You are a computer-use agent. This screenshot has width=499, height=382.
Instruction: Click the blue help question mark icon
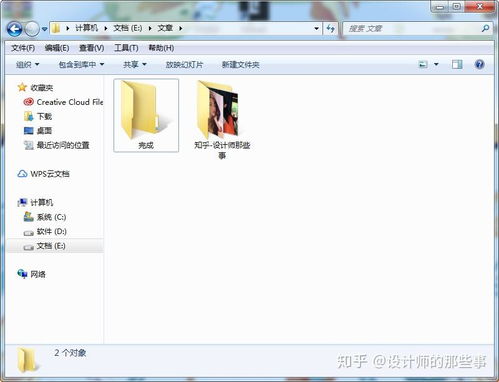479,64
